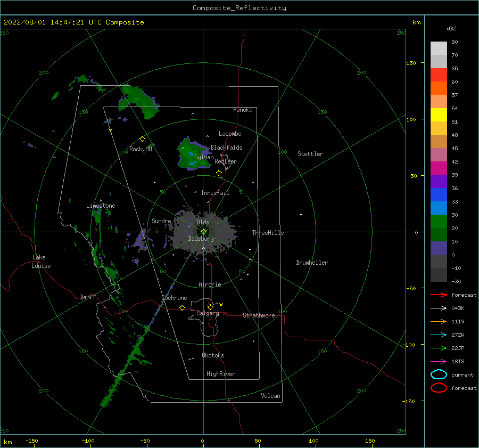Viewport: 479px width, 448px height.
Task: Click the Vulcan label
Action: 270,396
